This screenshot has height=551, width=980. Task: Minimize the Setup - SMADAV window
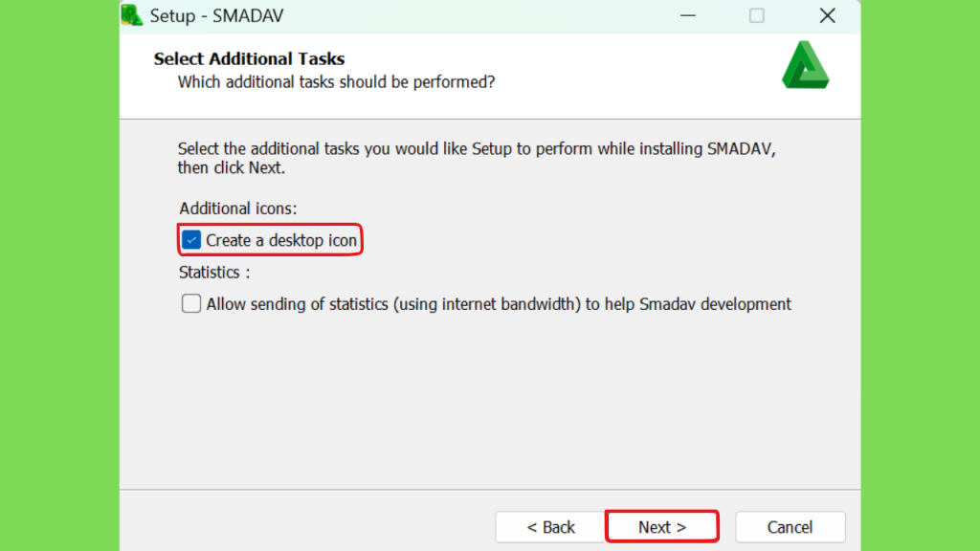(x=687, y=15)
